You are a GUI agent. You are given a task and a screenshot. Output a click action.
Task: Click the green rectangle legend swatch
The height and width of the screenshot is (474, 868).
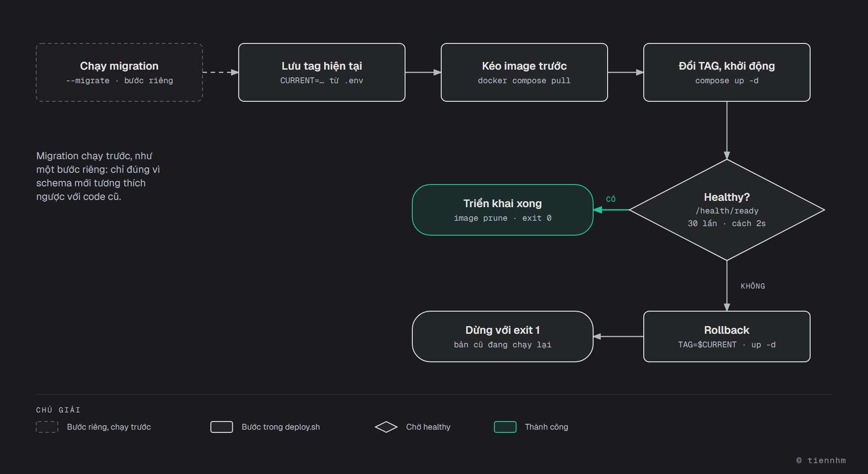[505, 427]
